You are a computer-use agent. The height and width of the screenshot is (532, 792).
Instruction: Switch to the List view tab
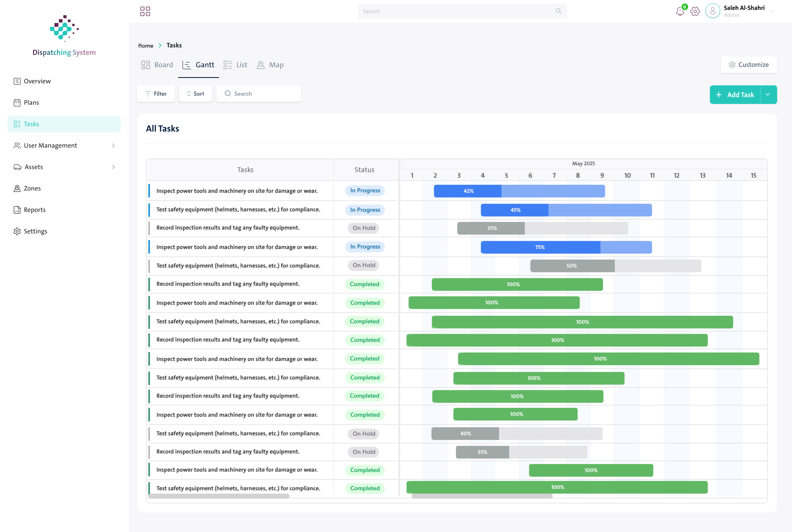click(236, 65)
